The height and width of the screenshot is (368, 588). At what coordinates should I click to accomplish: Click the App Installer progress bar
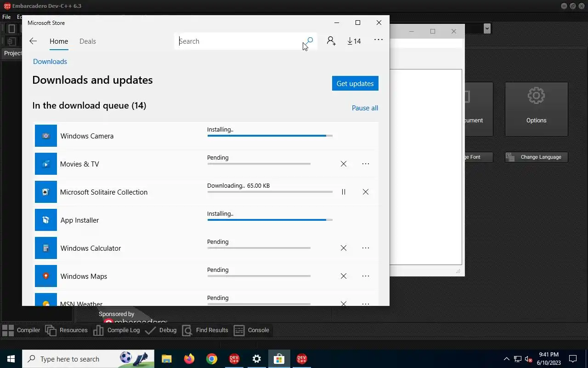pos(270,220)
